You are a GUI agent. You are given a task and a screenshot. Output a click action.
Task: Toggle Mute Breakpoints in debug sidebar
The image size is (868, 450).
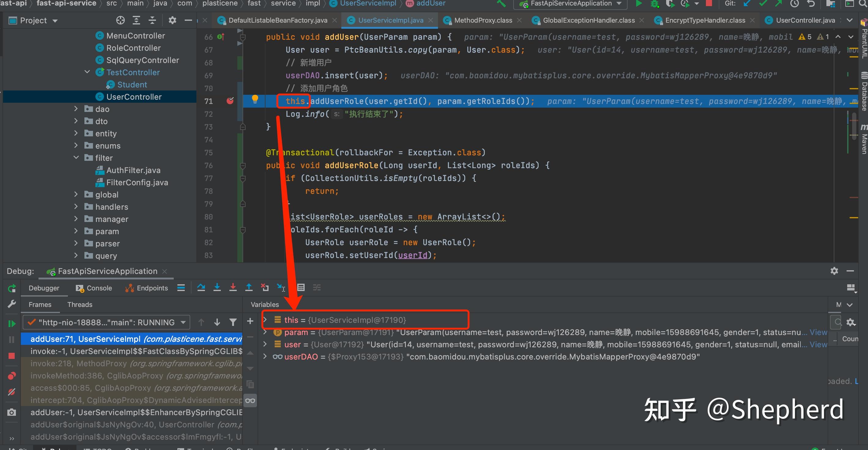pyautogui.click(x=11, y=392)
